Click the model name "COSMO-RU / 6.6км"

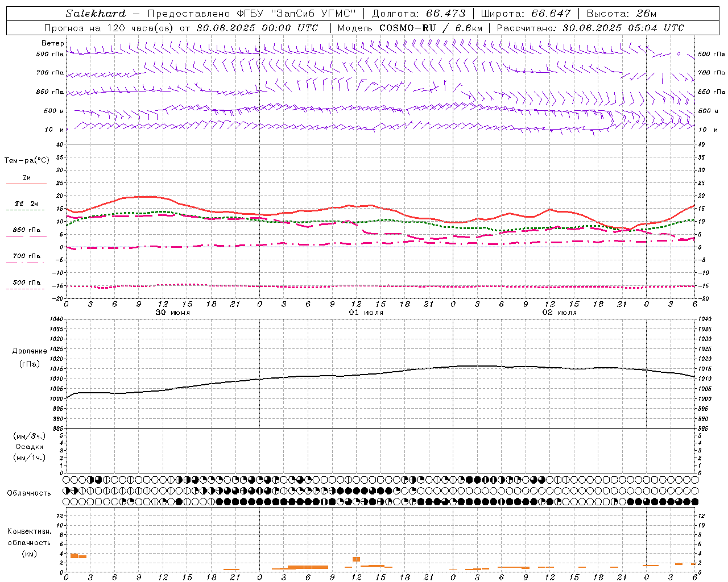[x=431, y=28]
